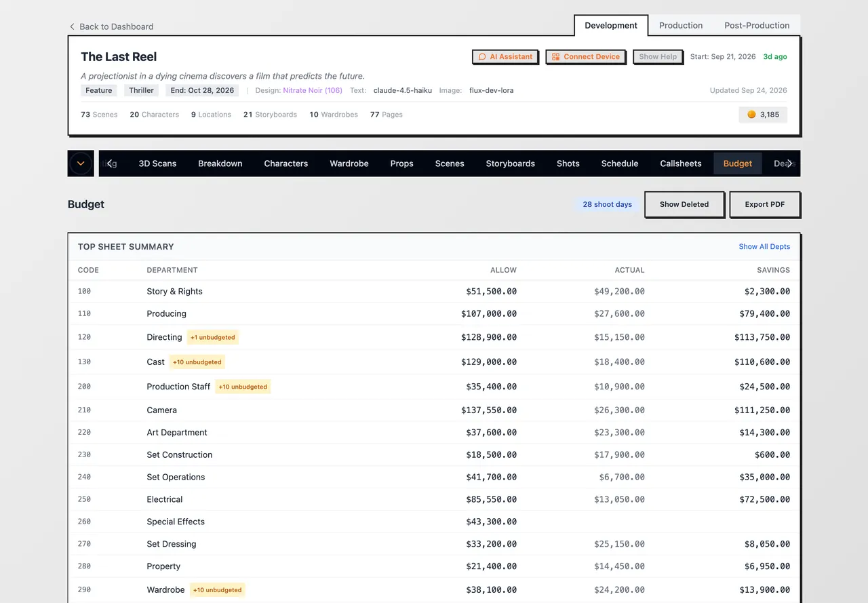Select the Camera department row
Image resolution: width=868 pixels, height=603 pixels.
click(x=434, y=410)
